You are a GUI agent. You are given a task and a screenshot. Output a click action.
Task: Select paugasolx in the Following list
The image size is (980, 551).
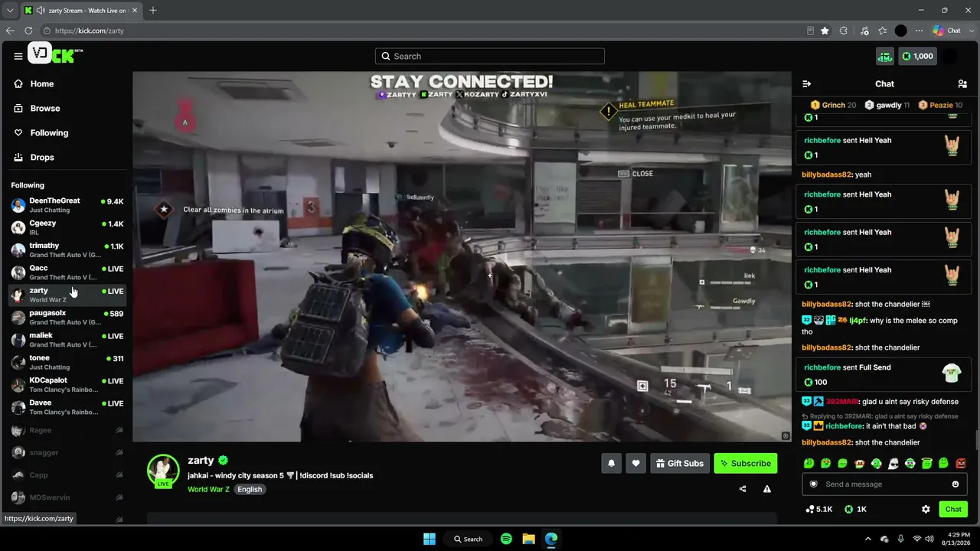67,318
